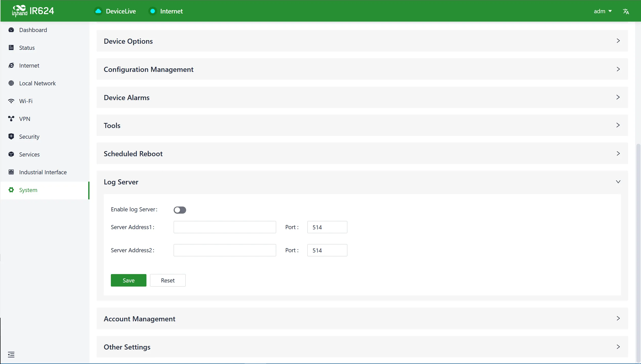The width and height of the screenshot is (641, 364).
Task: Click the VPN nodes icon
Action: coord(11,119)
